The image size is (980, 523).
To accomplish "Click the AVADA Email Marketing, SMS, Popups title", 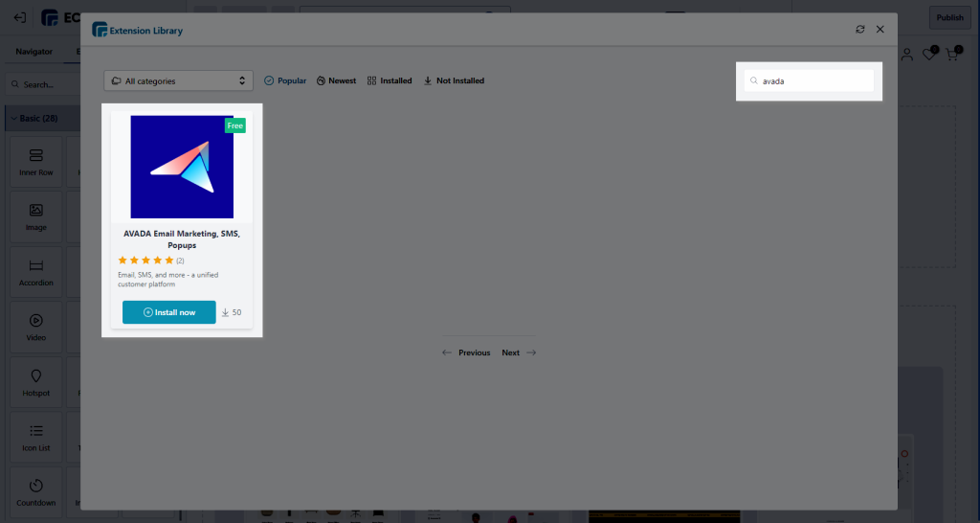I will click(x=182, y=239).
